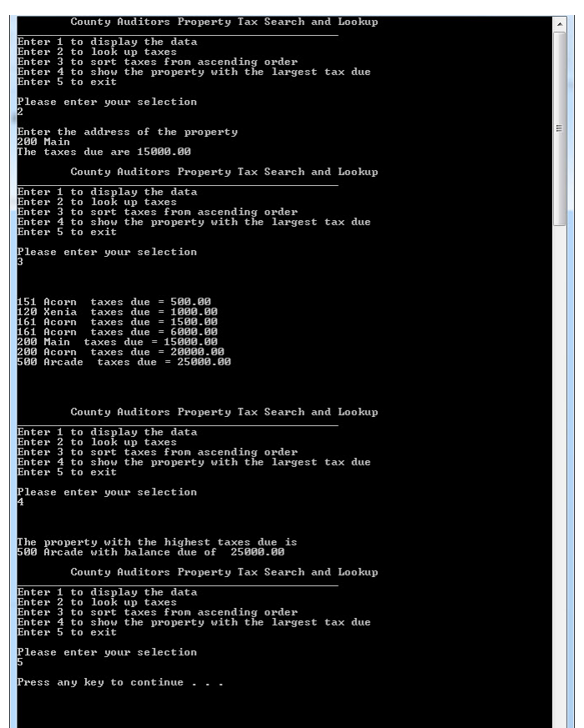Click 'The taxes due are 15000.00' line
The height and width of the screenshot is (728, 584).
coord(104,152)
